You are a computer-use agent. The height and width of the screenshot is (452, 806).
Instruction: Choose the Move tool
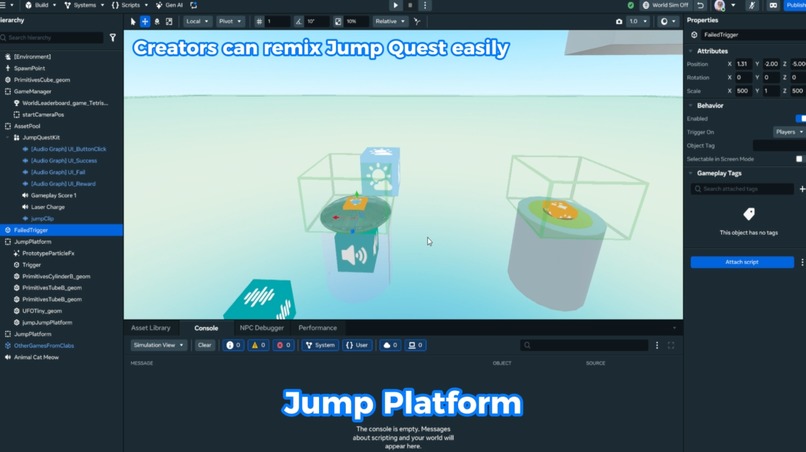[x=145, y=22]
